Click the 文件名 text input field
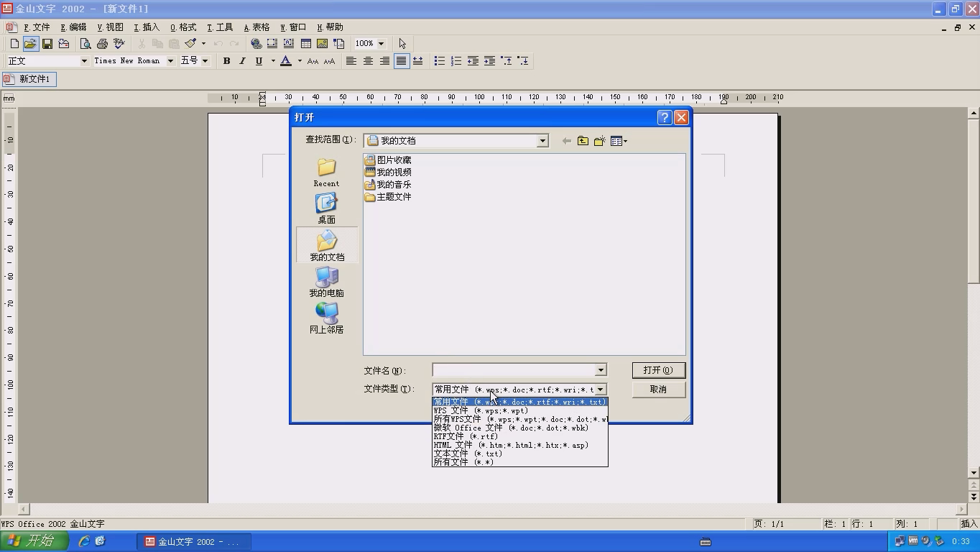The width and height of the screenshot is (980, 552). click(514, 370)
